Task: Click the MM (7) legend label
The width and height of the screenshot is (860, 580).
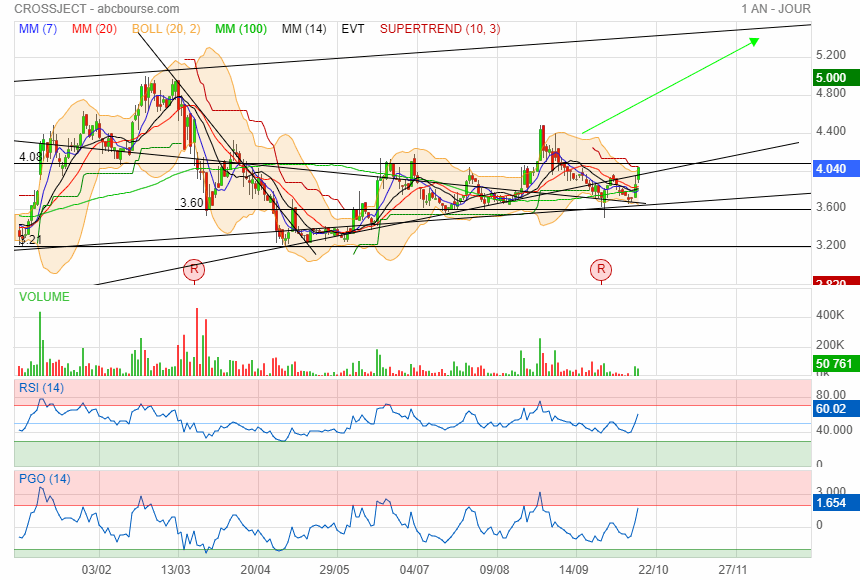Action: 38,29
